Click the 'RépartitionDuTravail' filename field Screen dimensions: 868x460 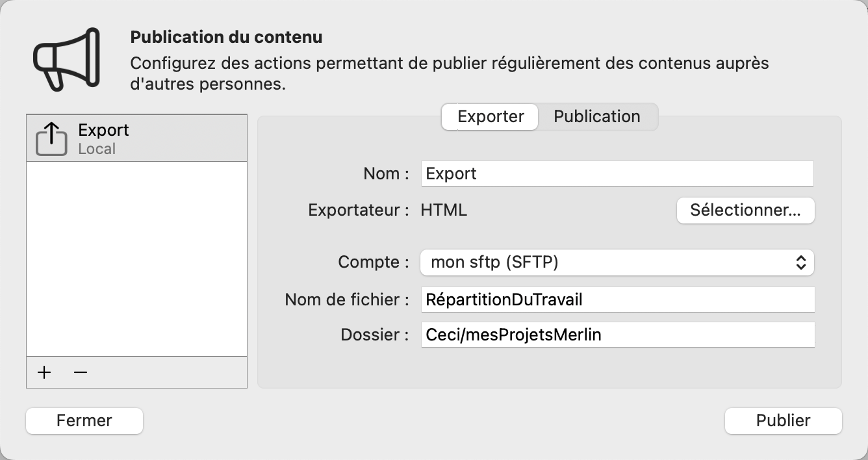pos(617,300)
